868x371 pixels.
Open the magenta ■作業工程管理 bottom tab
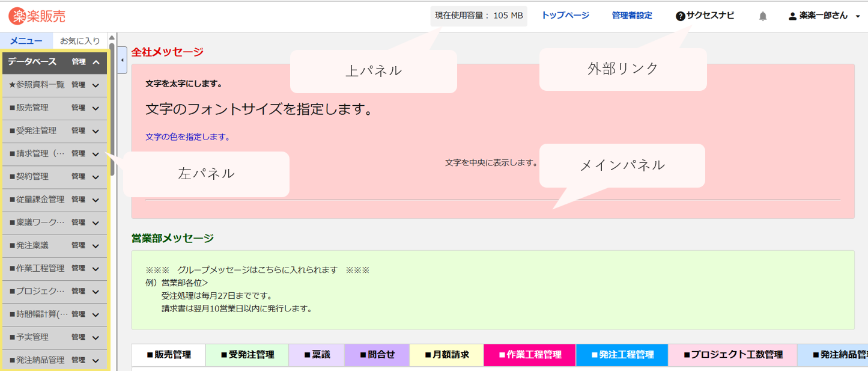[x=530, y=355]
